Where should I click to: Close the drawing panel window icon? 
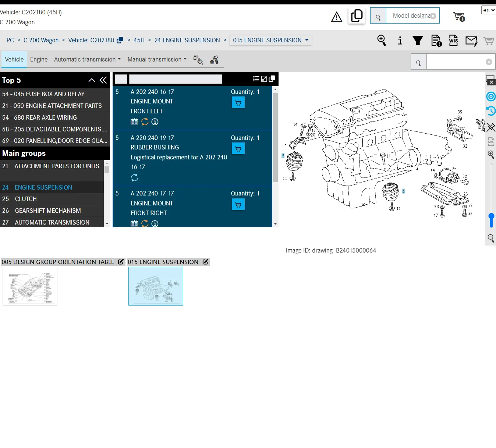click(490, 80)
